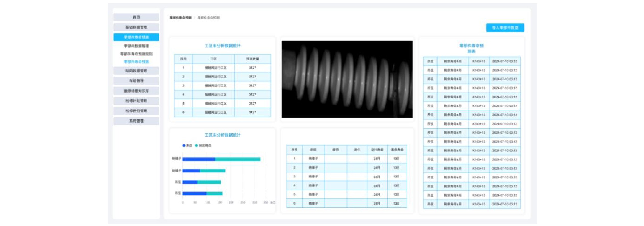Screen dimensions: 644x226
Task: Open 基础数据管理 in the sidebar
Action: (x=136, y=27)
